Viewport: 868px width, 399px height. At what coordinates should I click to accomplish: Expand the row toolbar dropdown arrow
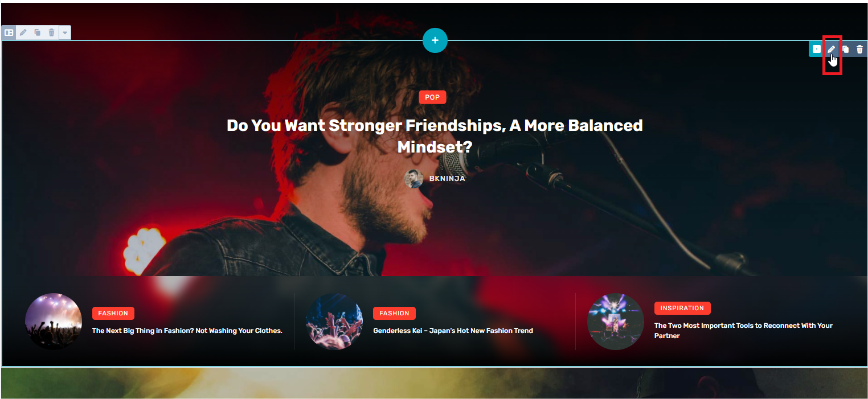pos(65,32)
